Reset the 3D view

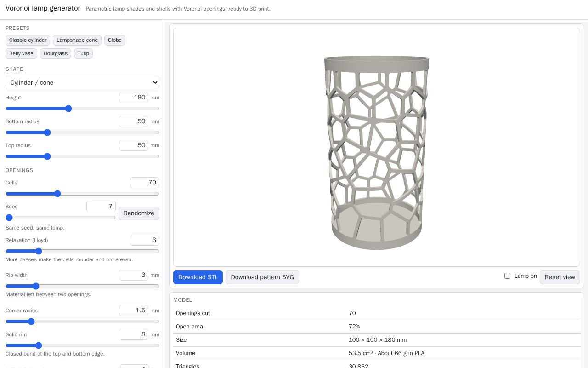coord(560,277)
